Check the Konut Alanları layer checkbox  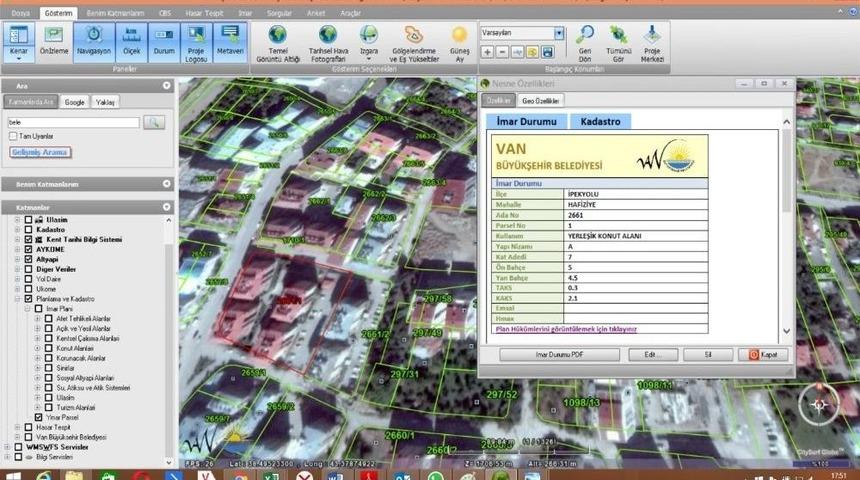tap(48, 350)
